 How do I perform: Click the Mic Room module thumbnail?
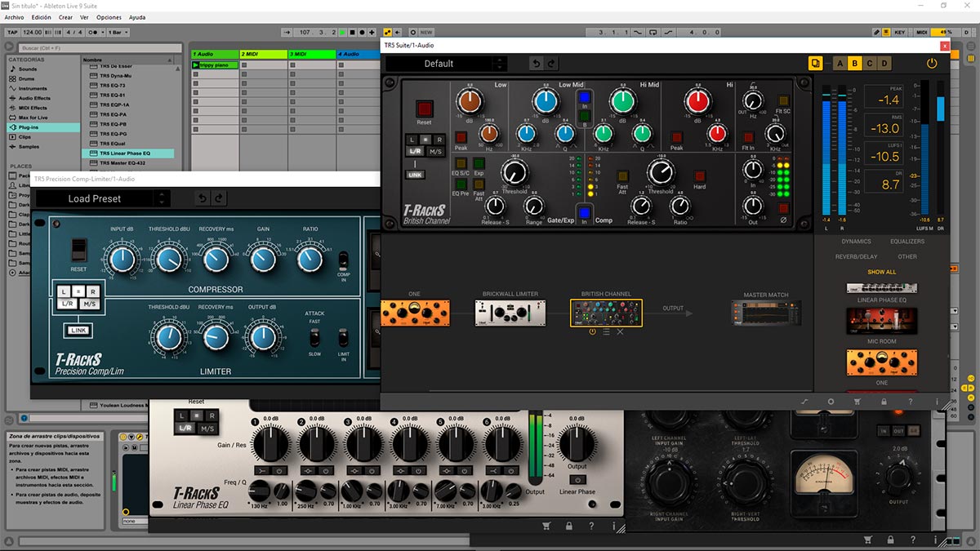(882, 319)
